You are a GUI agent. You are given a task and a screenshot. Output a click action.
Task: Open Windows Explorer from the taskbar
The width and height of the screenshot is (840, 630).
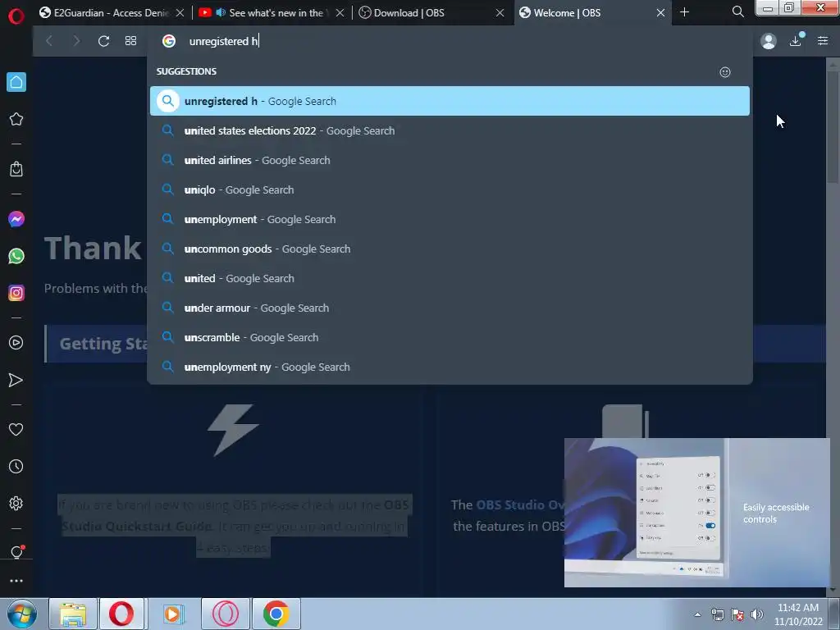[73, 614]
